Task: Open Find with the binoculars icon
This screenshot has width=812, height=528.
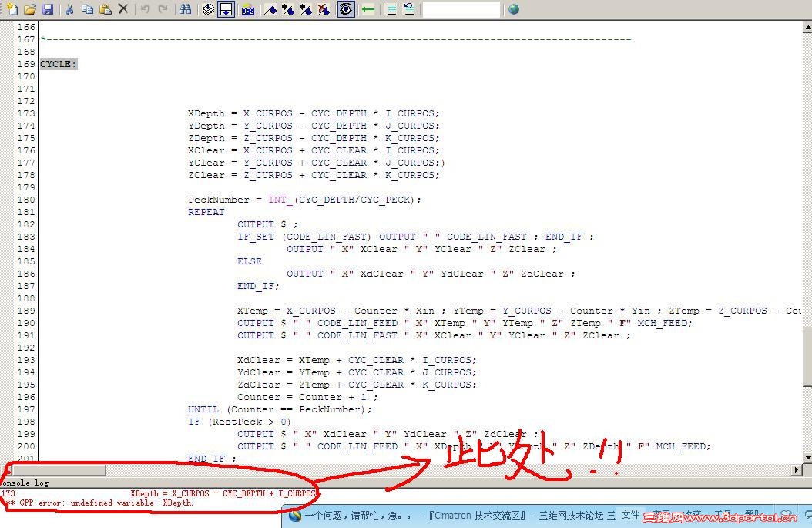Action: 185,9
